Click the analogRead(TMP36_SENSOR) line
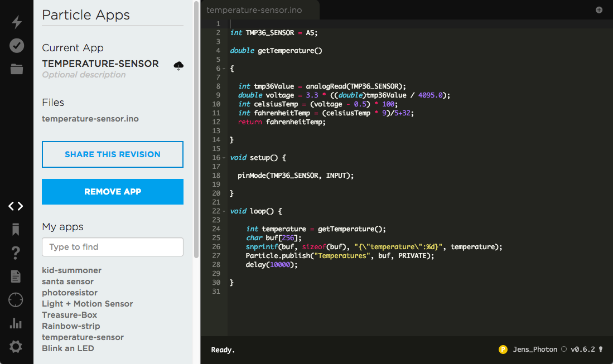613x364 pixels. pyautogui.click(x=322, y=86)
